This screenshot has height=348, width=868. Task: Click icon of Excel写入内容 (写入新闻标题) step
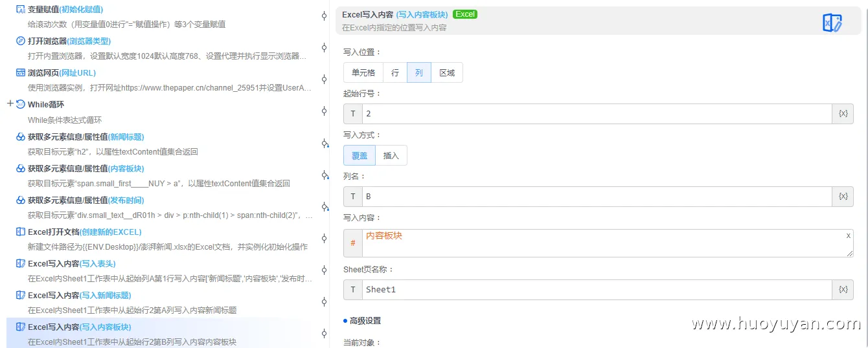pyautogui.click(x=21, y=295)
